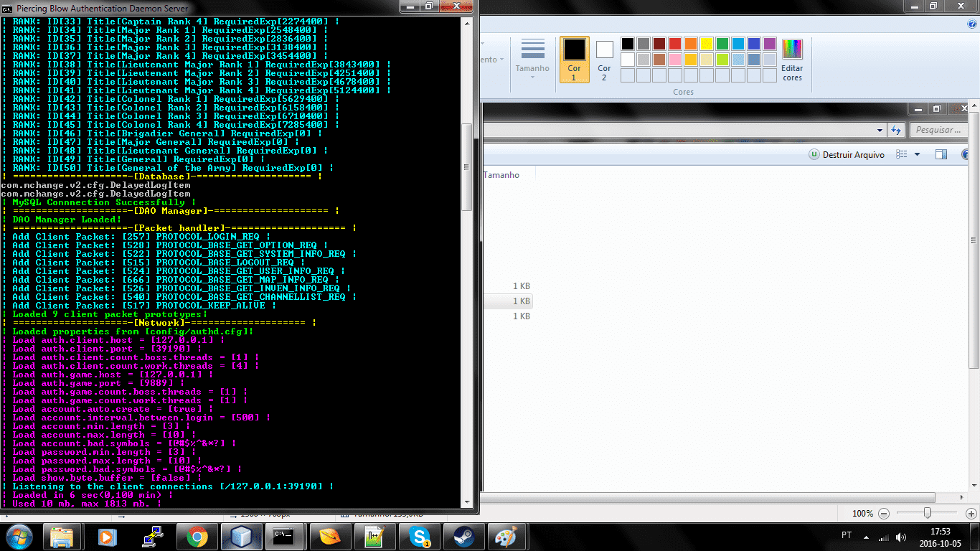Pick purple color swatch in Paint palette
This screenshot has width=980, height=551.
(770, 44)
